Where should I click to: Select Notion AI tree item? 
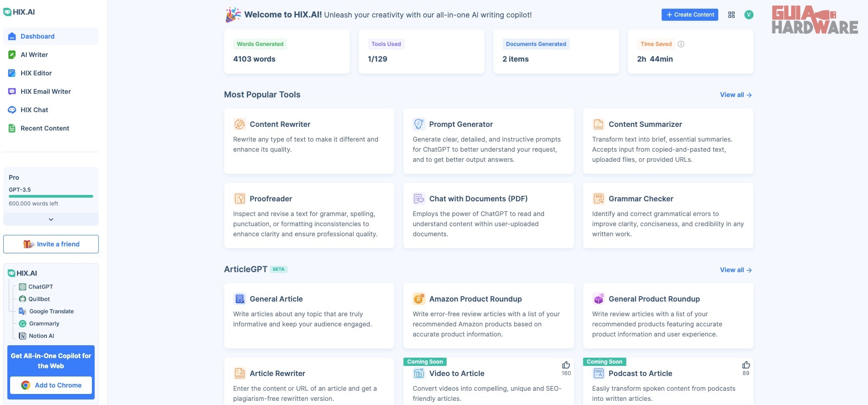click(x=37, y=336)
